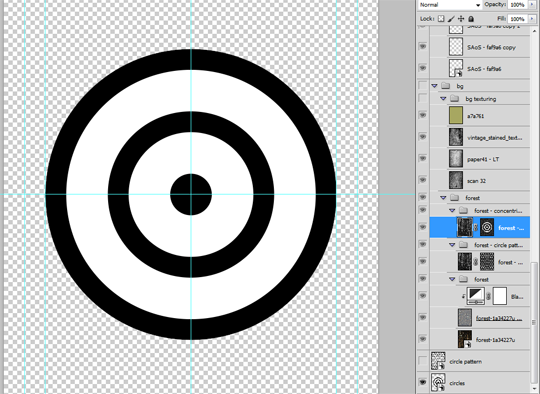Select the paper41 - LT layer name
This screenshot has height=394, width=540.
point(483,159)
